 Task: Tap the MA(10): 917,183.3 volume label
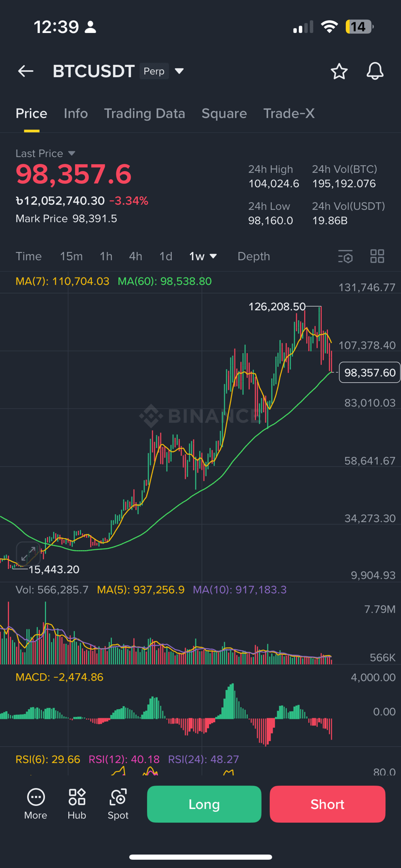(240, 589)
